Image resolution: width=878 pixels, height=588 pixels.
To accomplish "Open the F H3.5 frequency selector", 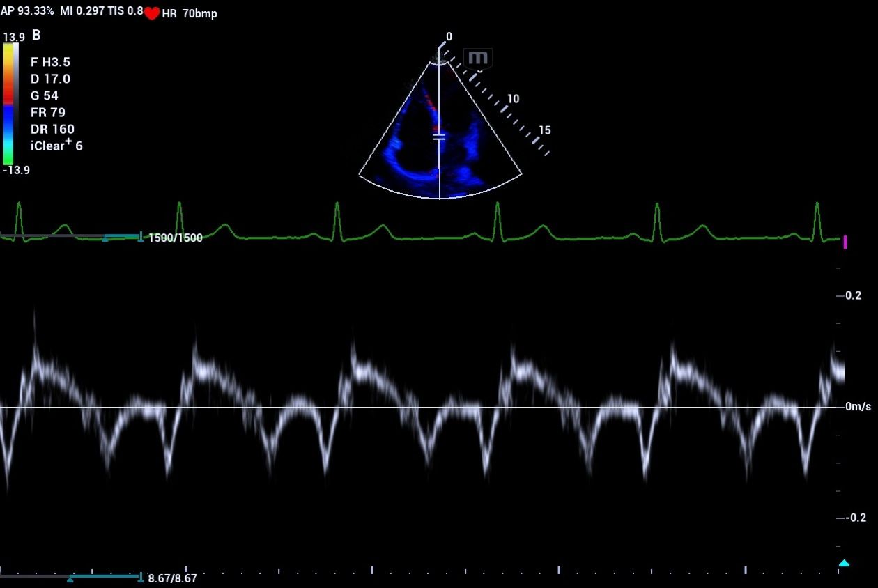I will coord(52,62).
